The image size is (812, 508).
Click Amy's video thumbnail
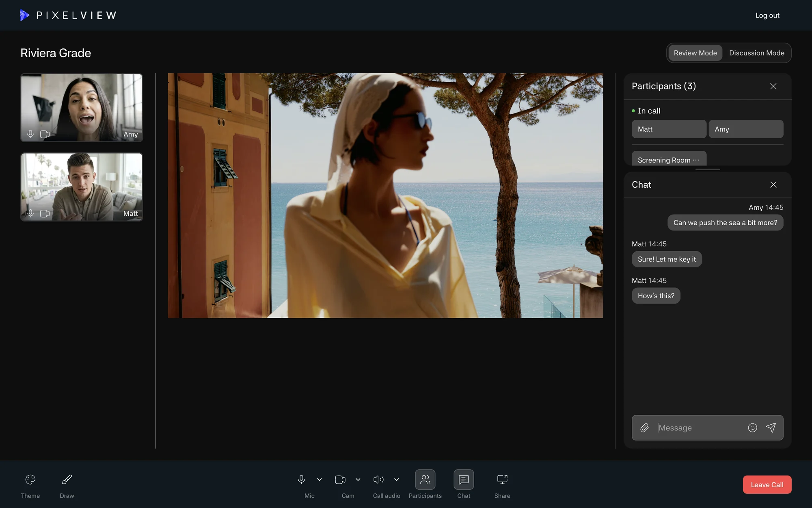[82, 107]
